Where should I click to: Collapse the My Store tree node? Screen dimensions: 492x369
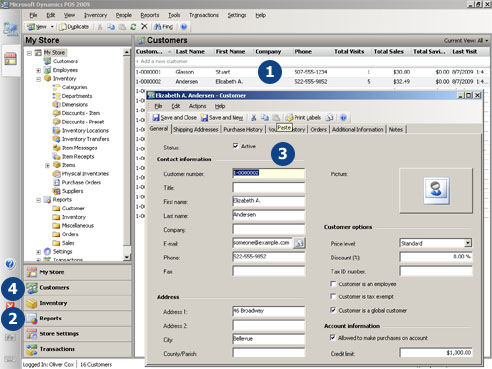29,53
